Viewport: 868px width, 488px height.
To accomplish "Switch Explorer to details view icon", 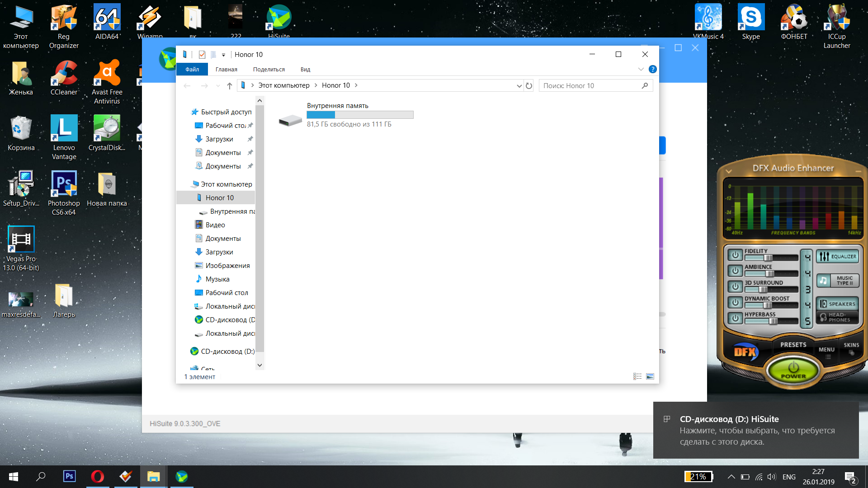I will coord(637,376).
